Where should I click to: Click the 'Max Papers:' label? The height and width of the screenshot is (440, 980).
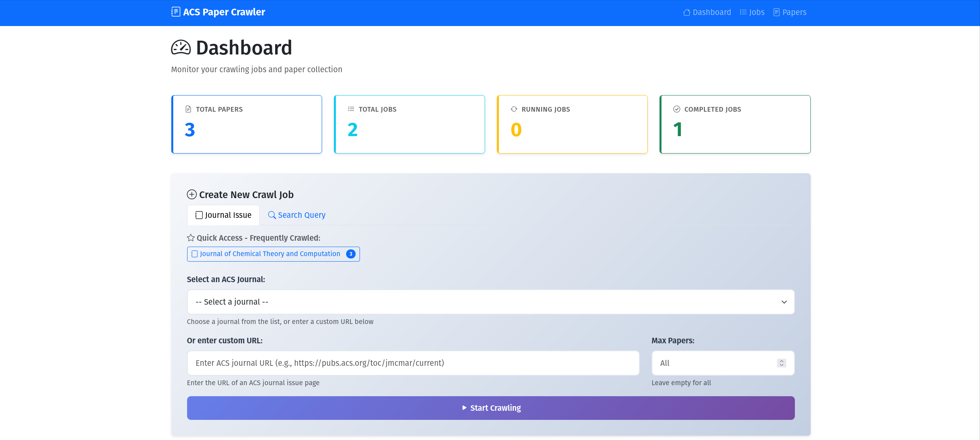tap(673, 341)
